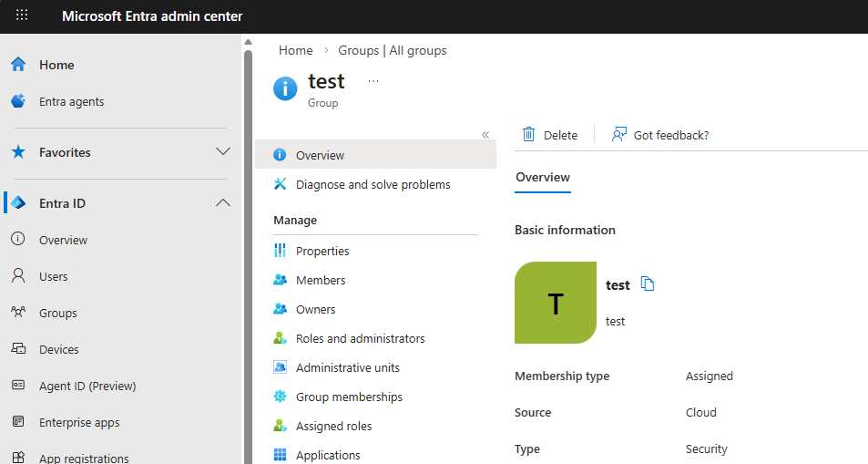This screenshot has width=868, height=464.
Task: Click the Delete trash can icon
Action: pyautogui.click(x=529, y=135)
